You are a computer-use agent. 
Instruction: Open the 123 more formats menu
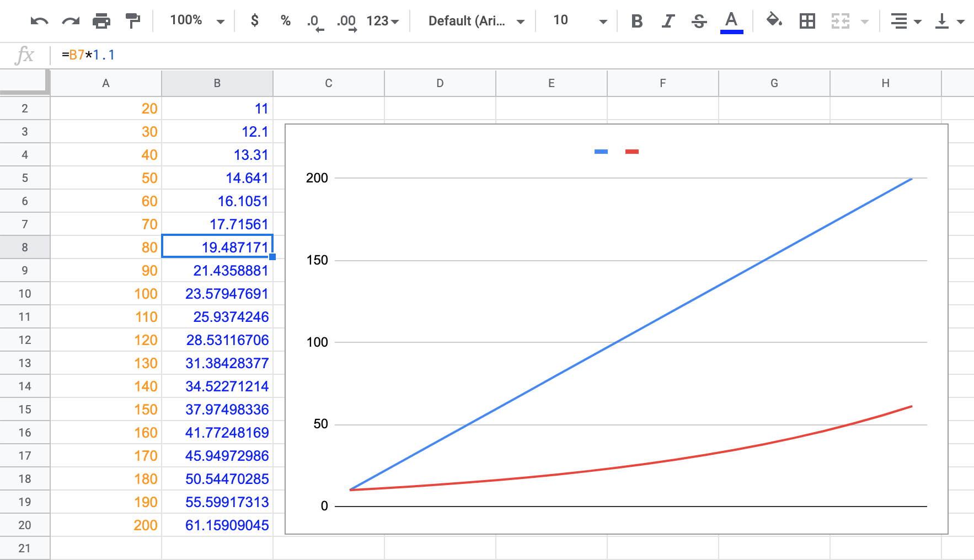click(382, 21)
